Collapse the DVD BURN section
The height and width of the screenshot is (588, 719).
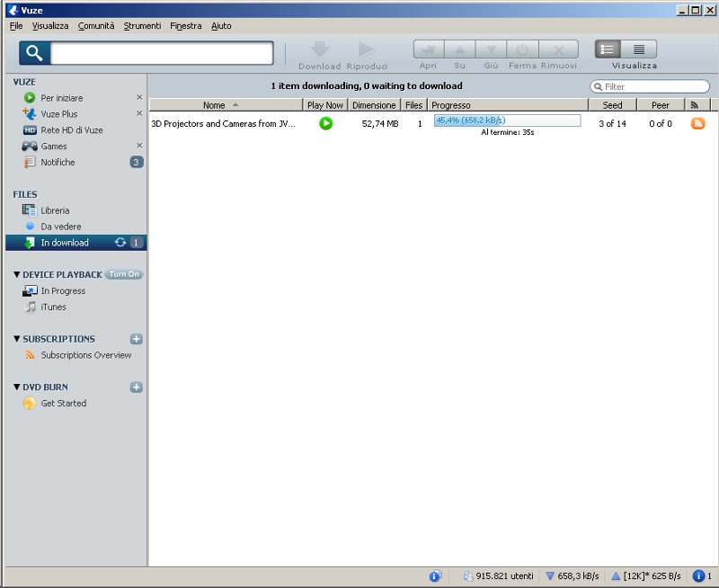[16, 388]
